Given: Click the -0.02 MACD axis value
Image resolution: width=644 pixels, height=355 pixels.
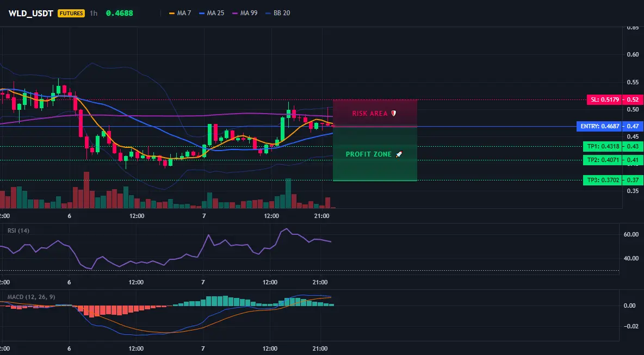Looking at the screenshot, I should (x=631, y=326).
